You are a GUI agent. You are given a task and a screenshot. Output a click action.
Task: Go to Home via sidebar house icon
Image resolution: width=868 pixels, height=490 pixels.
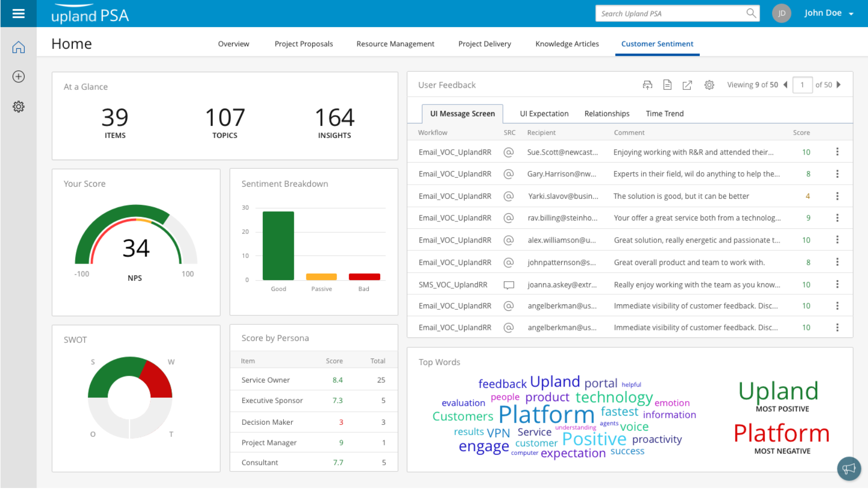coord(19,47)
